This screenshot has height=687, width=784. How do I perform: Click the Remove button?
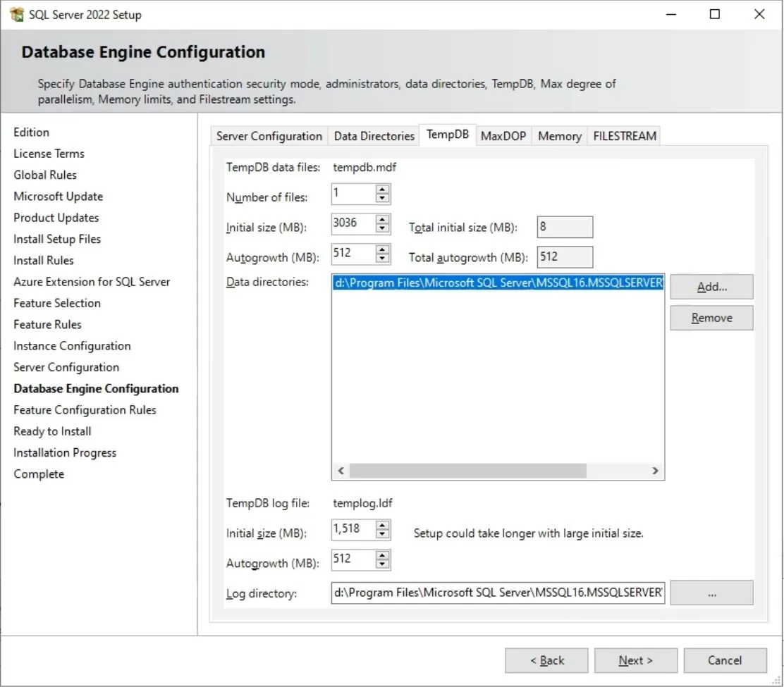(711, 318)
